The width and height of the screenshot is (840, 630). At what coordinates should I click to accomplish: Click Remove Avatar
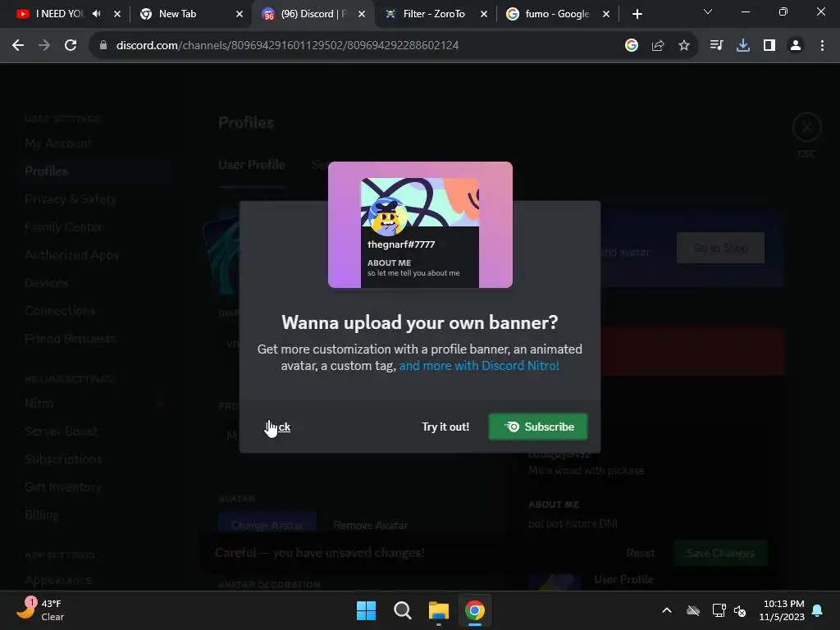coord(371,525)
